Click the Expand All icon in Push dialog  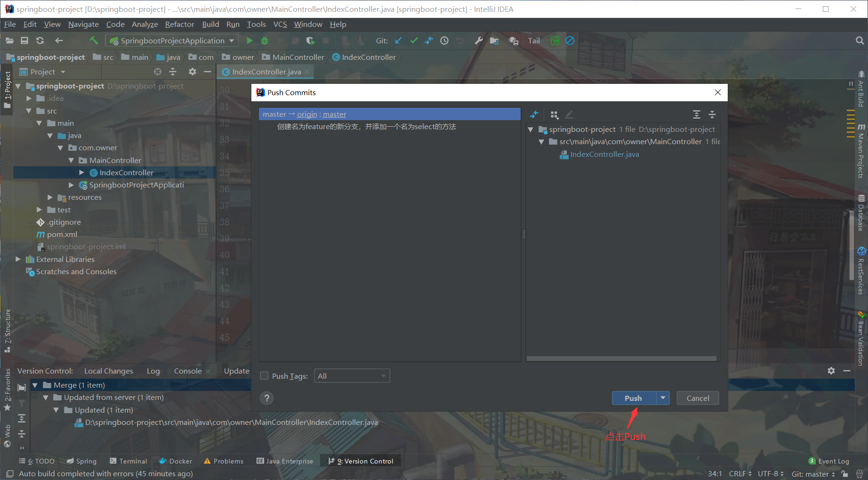pyautogui.click(x=696, y=114)
